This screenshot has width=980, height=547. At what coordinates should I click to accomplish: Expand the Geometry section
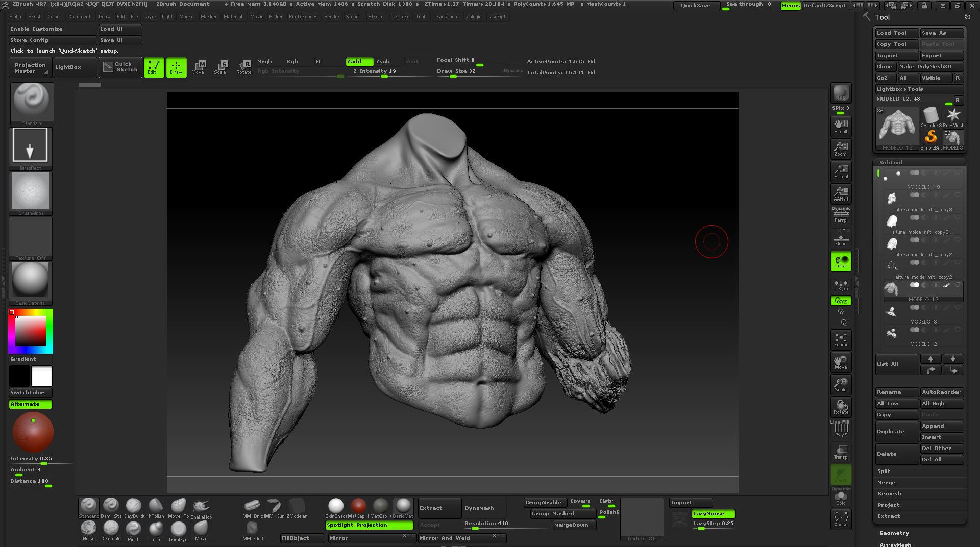[894, 533]
